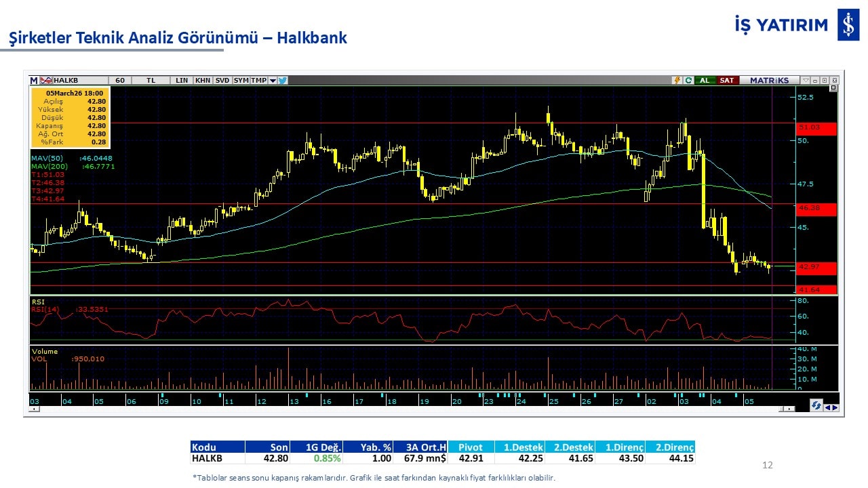Click the lightning bolt icon
The width and height of the screenshot is (868, 488).
tap(677, 80)
